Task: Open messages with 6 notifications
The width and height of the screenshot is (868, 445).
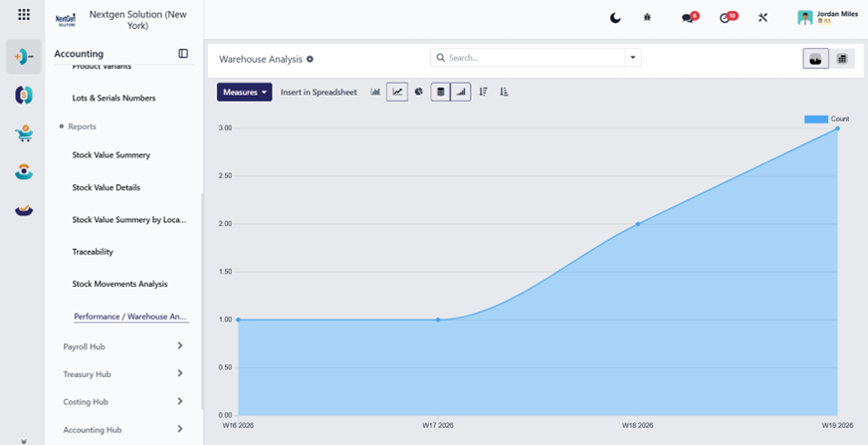Action: [690, 18]
